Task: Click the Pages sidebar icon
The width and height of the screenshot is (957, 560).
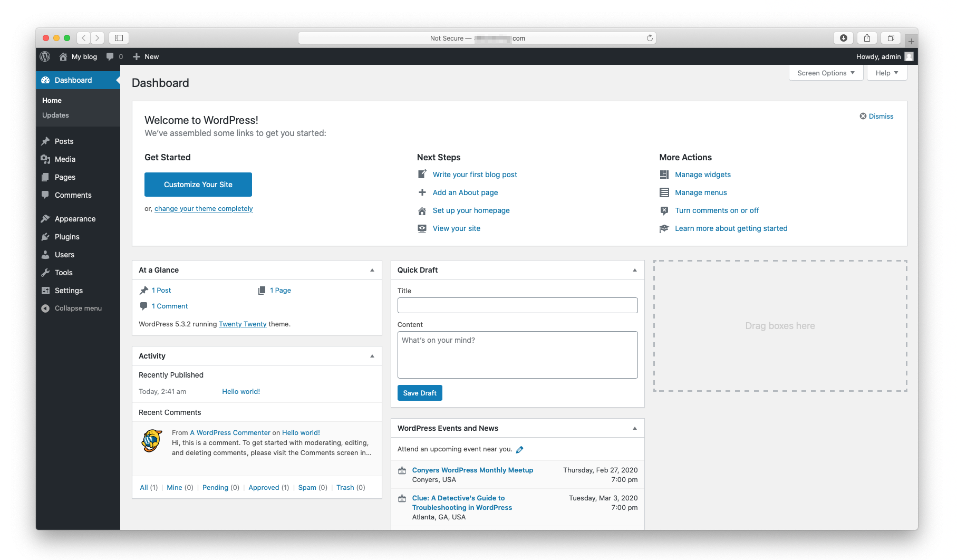Action: tap(46, 177)
